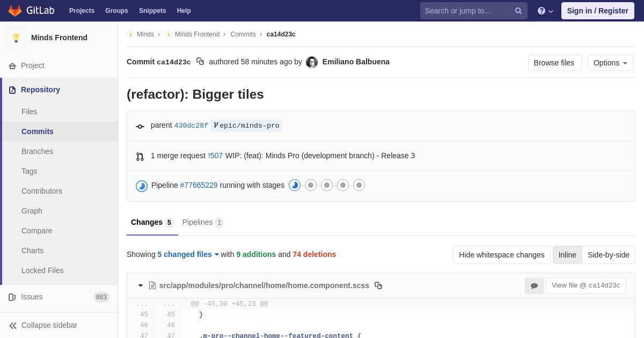Focus the Search or jump to field
The image size is (644, 338).
pyautogui.click(x=474, y=11)
